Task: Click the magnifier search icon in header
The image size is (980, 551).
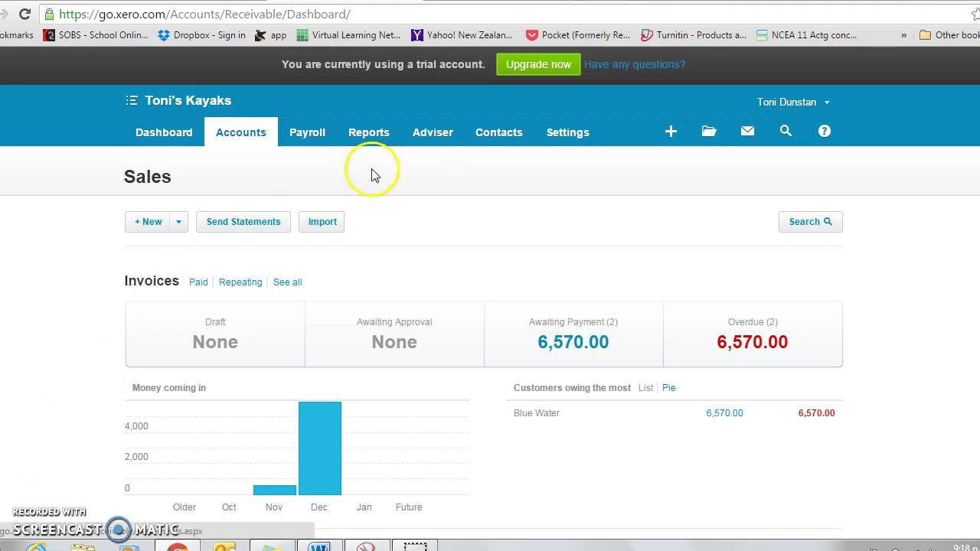Action: point(786,132)
